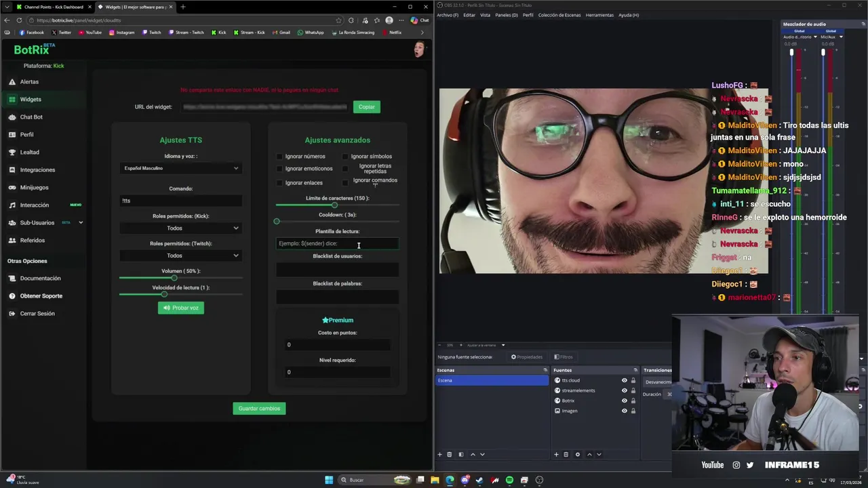Enable Ignorar comandos checkbox
Viewport: 868px width, 488px height.
coord(345,183)
